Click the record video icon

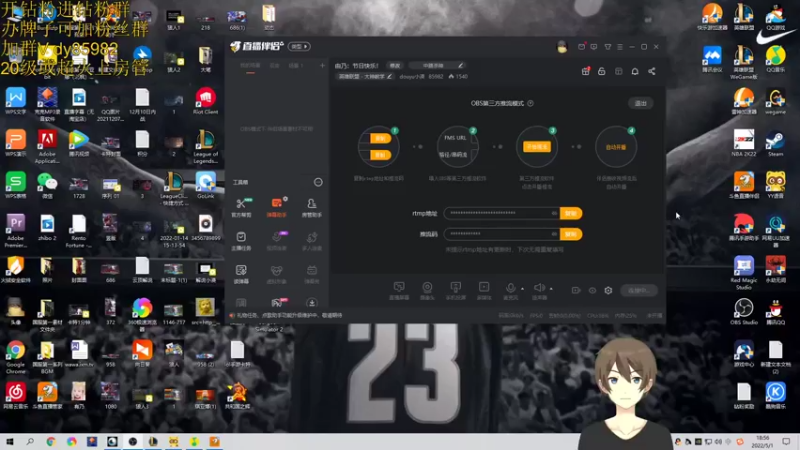pos(576,290)
